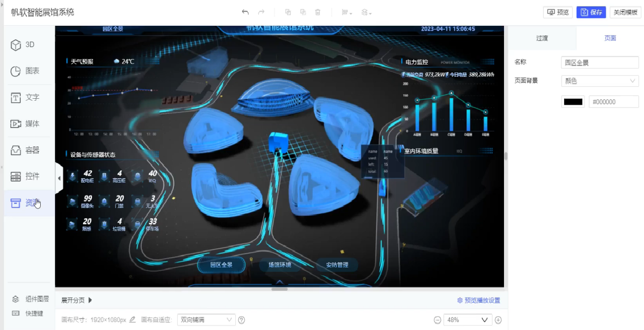
Task: Open the 资源 resources panel
Action: pos(29,203)
